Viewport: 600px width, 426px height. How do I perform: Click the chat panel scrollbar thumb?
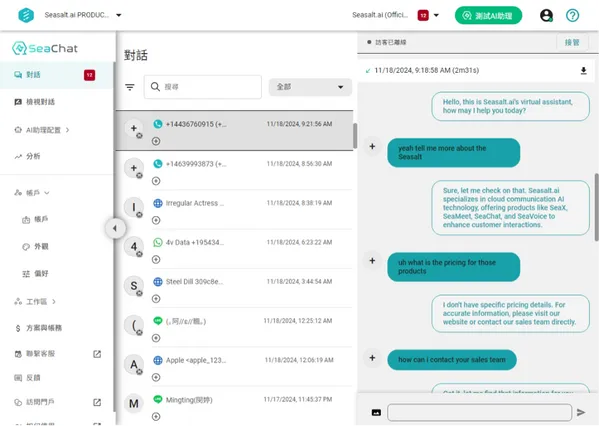597,207
